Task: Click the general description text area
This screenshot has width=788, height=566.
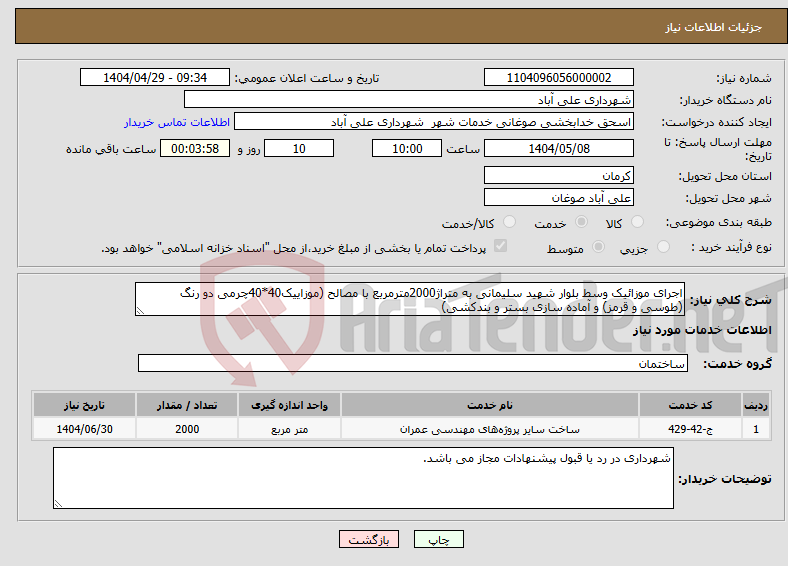Action: click(x=410, y=299)
